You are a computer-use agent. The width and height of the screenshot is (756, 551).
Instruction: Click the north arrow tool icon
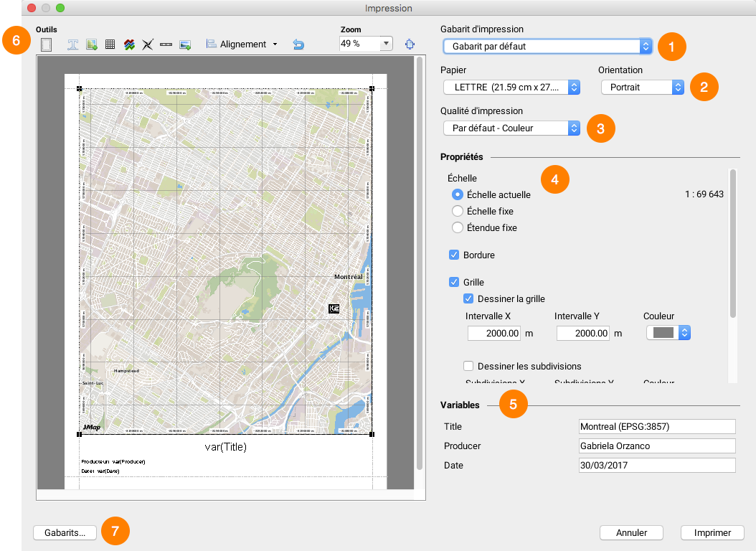(148, 44)
